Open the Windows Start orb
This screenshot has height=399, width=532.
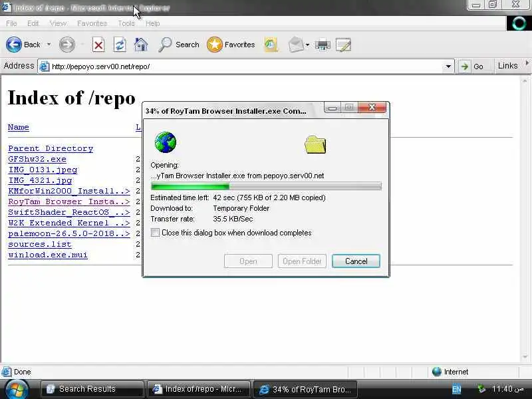[16, 389]
